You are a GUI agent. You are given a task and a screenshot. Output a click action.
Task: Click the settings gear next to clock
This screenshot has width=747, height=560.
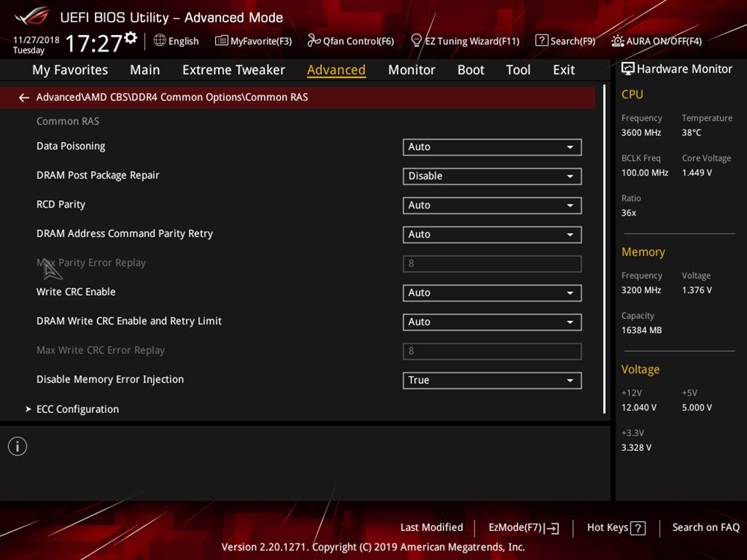[x=131, y=37]
